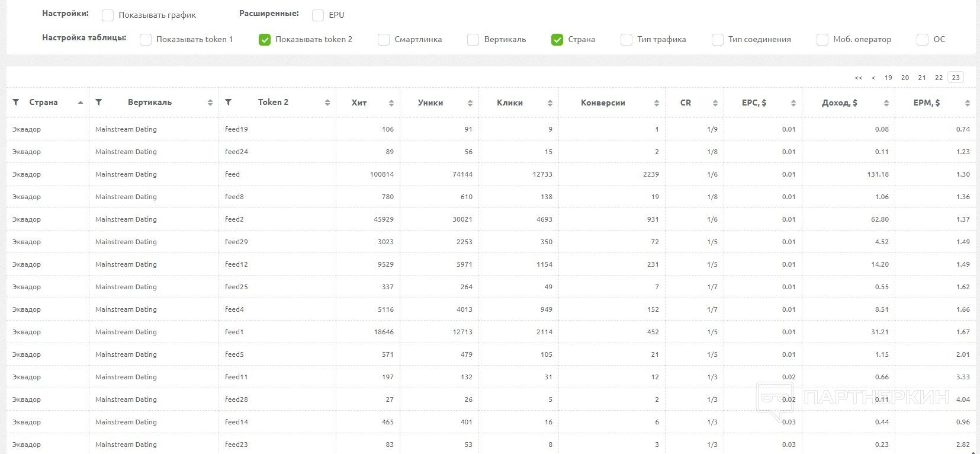Enable Смартлинка column checkbox
Viewport: 980px width, 454px height.
(x=384, y=40)
